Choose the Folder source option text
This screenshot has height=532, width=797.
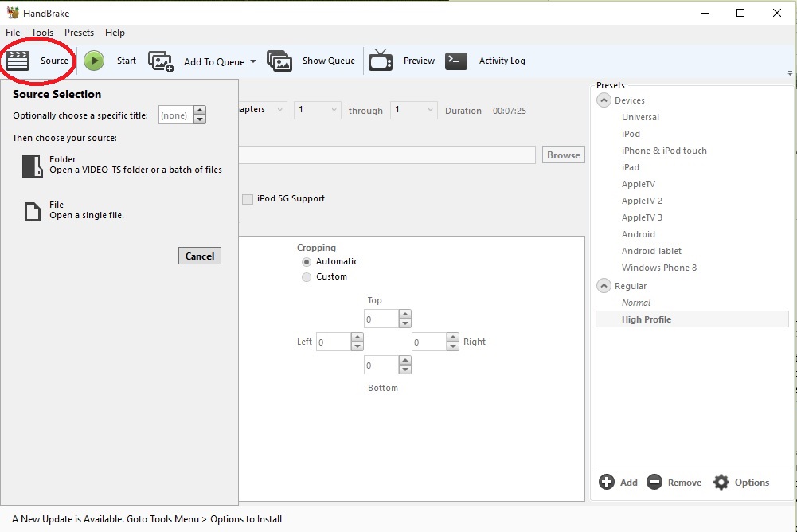tap(135, 165)
